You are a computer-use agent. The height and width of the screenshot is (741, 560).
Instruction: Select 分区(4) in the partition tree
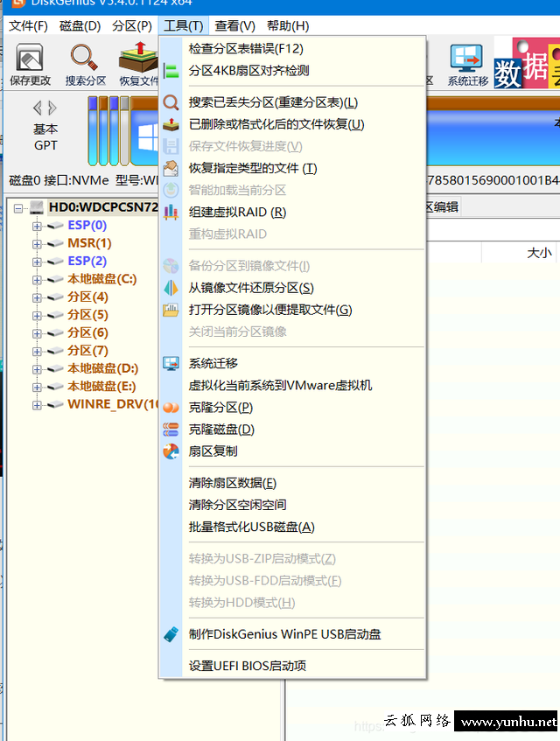point(87,297)
